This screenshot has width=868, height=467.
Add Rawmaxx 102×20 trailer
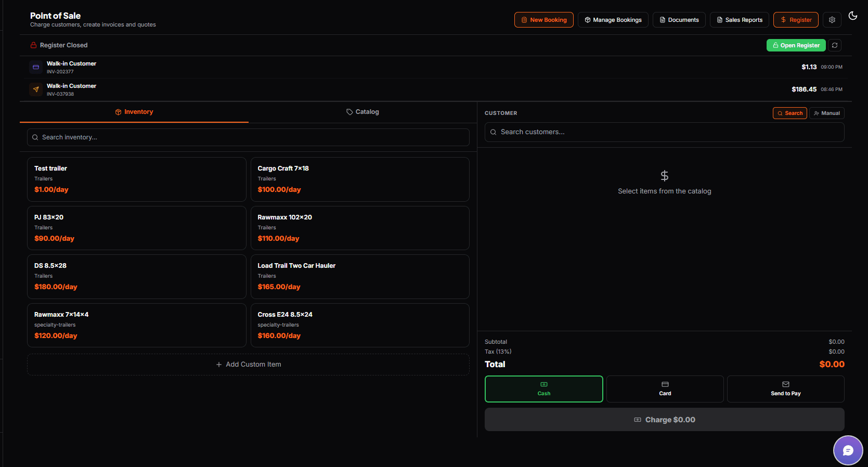[x=360, y=228]
